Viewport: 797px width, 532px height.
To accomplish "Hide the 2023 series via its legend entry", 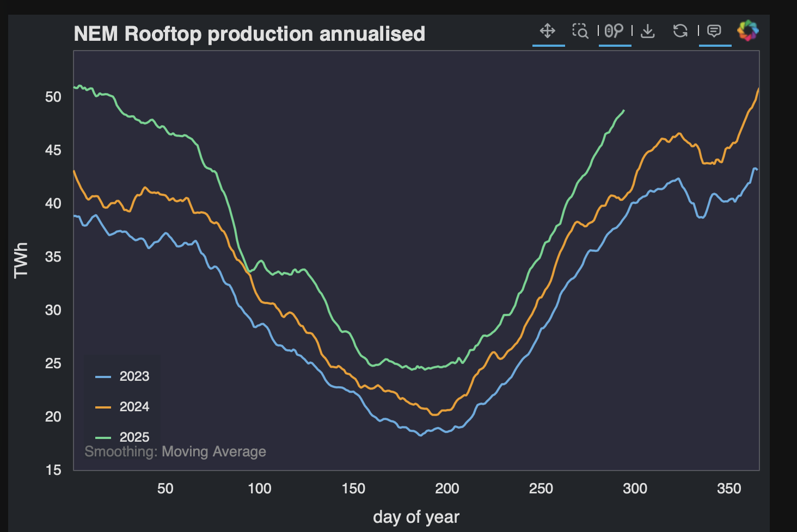I will (x=134, y=376).
